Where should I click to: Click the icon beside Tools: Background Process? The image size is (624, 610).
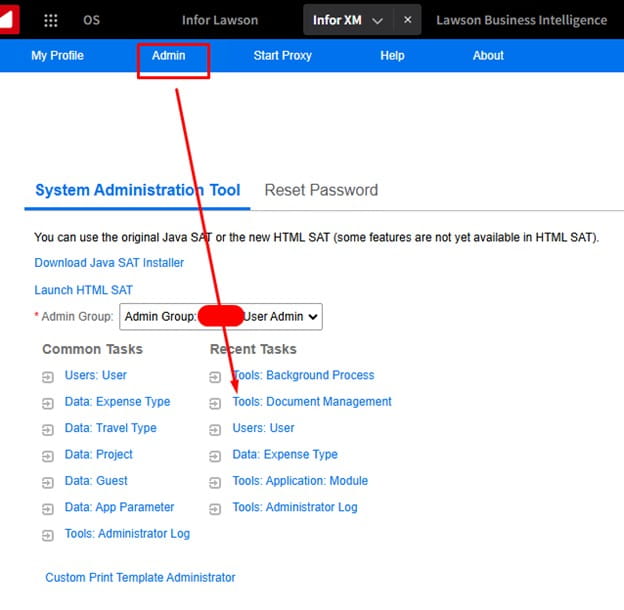[x=215, y=377]
